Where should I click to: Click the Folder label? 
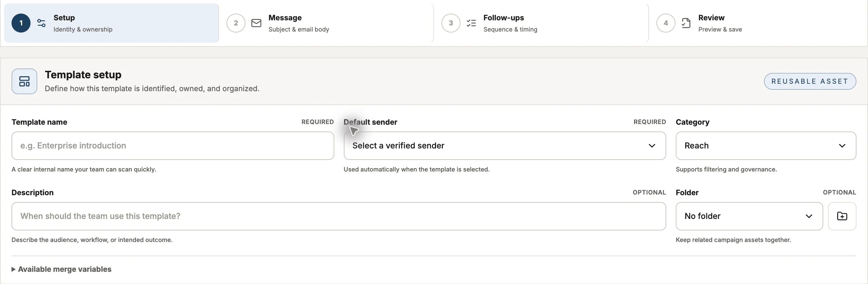click(x=687, y=192)
